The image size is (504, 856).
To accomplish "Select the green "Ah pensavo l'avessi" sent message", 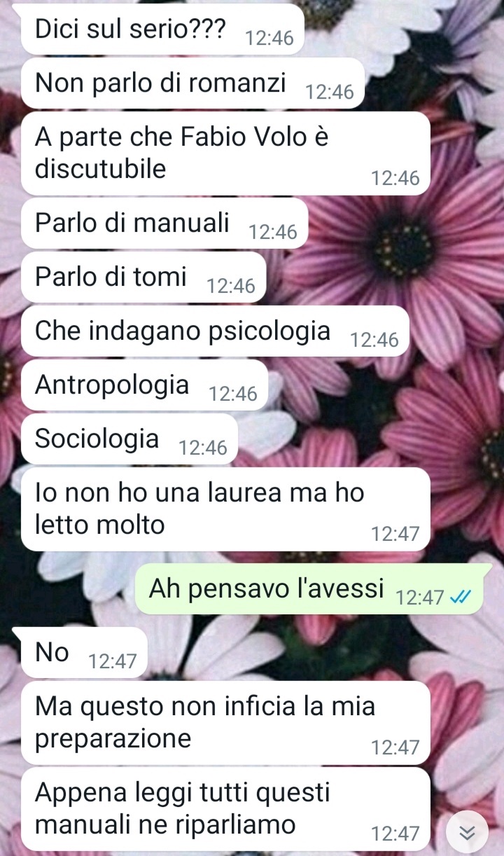I will point(309,589).
